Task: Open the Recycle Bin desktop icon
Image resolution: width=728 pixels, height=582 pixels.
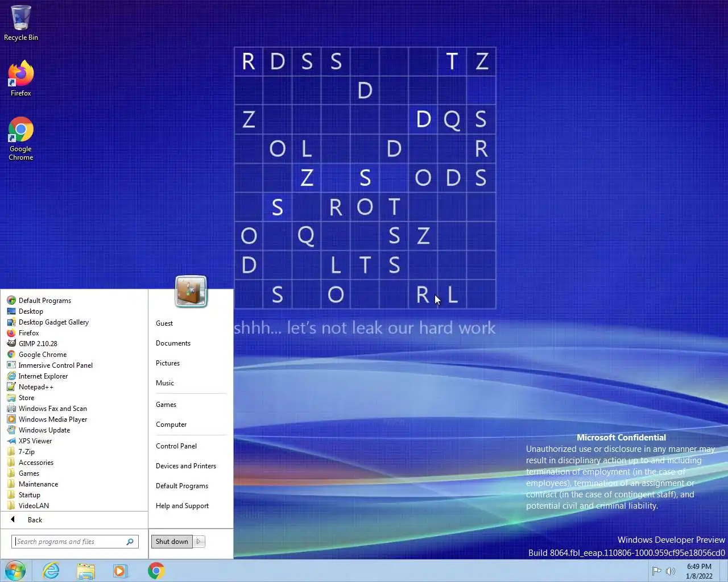Action: click(x=20, y=23)
